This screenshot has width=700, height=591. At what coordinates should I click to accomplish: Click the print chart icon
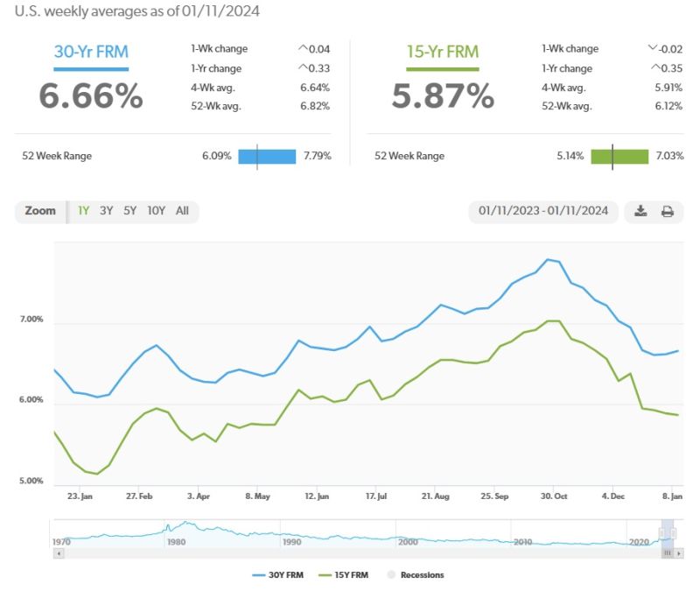point(668,211)
